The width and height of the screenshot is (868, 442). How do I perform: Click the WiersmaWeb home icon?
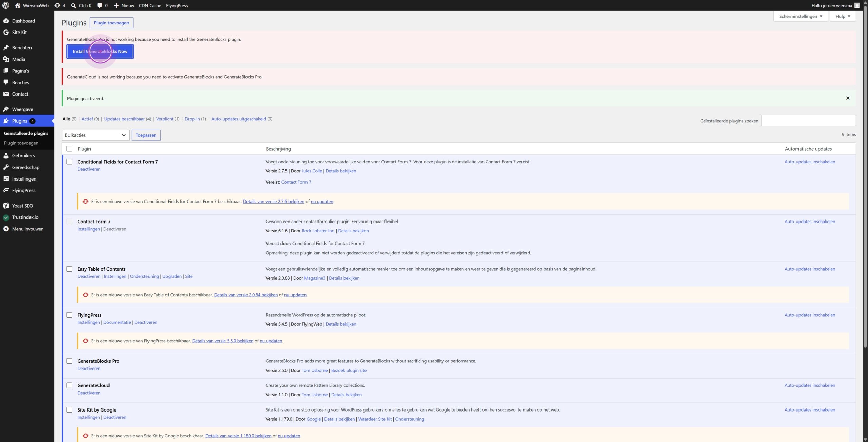pos(18,5)
